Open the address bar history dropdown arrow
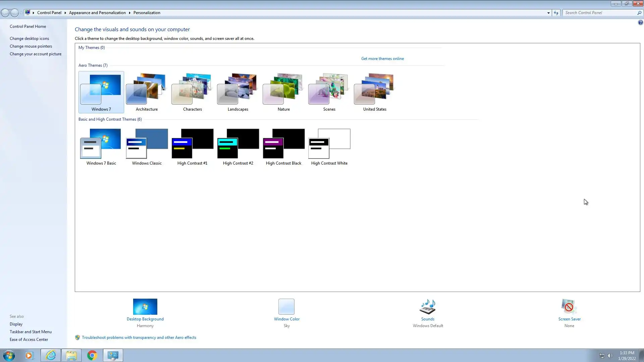This screenshot has height=362, width=644. (548, 13)
